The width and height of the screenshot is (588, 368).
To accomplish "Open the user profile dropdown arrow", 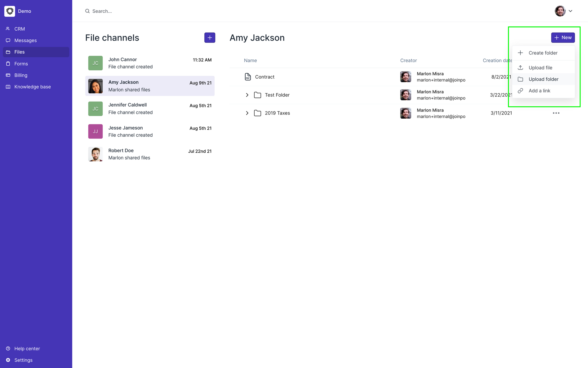I will pos(570,11).
